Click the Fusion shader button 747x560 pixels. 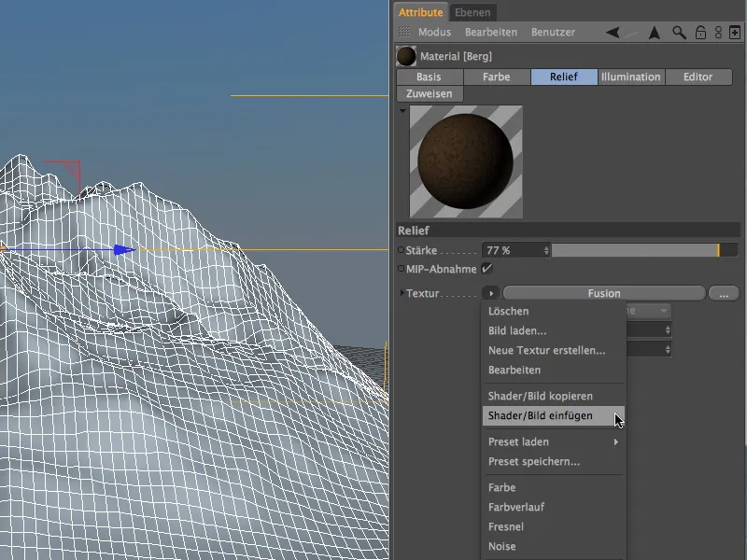click(x=604, y=293)
